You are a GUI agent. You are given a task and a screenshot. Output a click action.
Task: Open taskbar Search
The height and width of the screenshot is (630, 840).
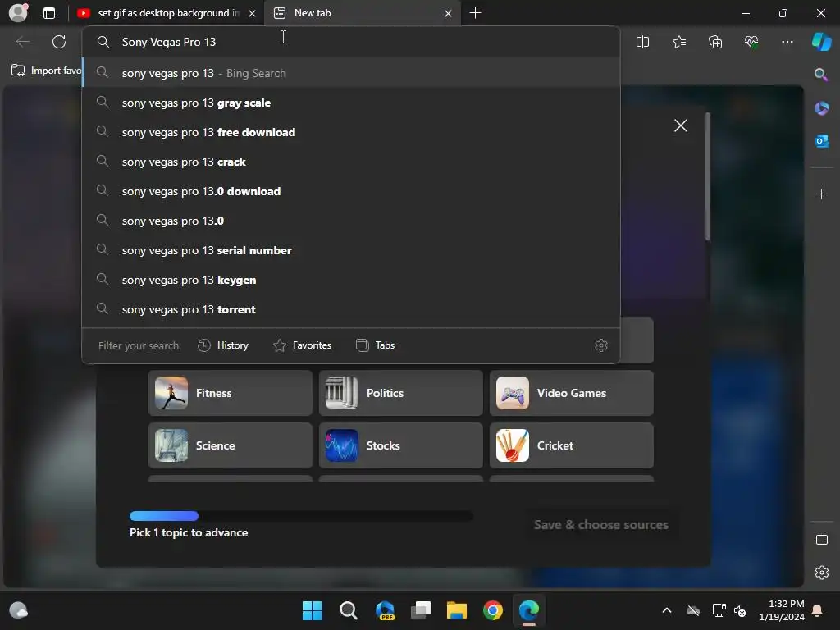[348, 610]
